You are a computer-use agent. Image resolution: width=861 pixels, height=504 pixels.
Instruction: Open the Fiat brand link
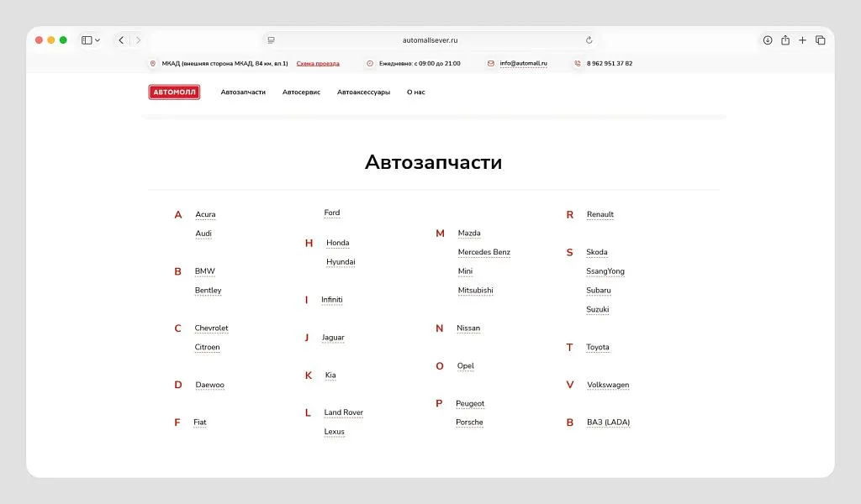click(x=200, y=423)
